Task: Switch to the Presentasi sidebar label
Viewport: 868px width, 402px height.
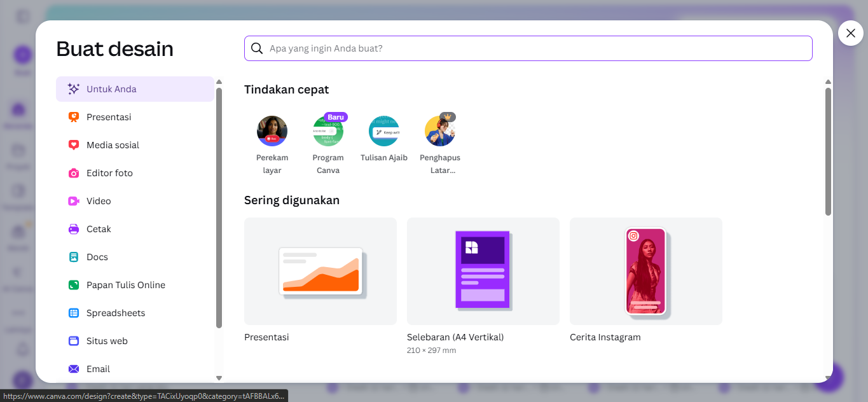Action: tap(109, 117)
